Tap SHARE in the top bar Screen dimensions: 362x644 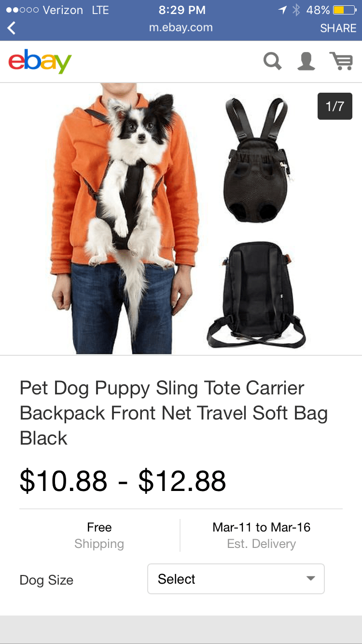[338, 28]
